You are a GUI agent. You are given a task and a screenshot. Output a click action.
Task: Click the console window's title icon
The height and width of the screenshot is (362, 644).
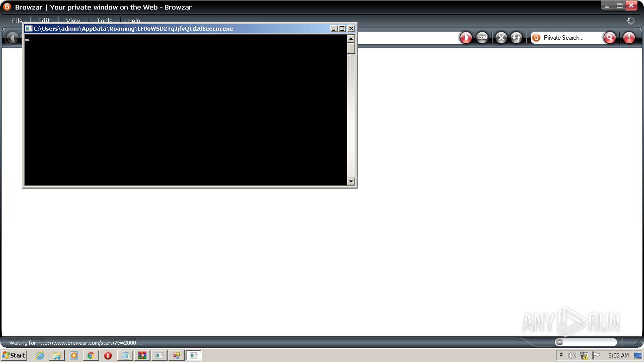pyautogui.click(x=29, y=29)
